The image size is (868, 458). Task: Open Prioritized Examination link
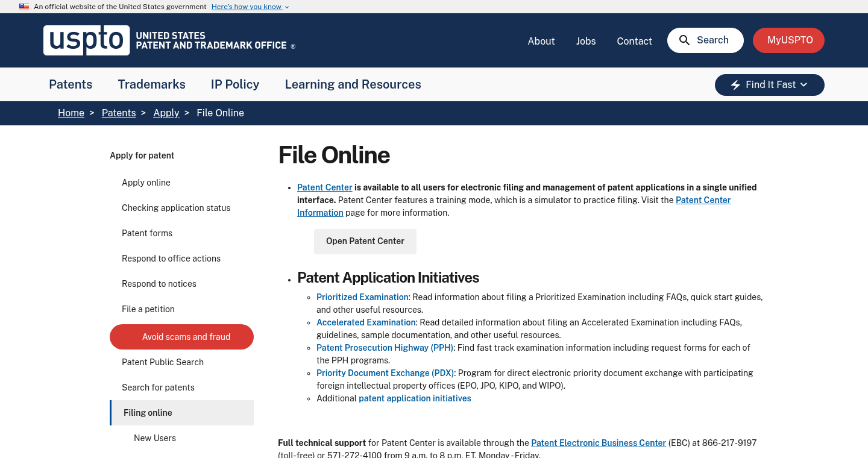tap(362, 297)
